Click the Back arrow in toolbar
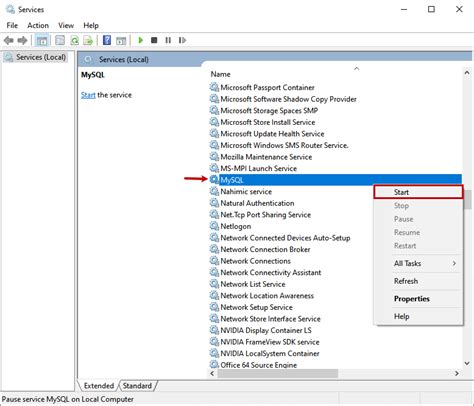The height and width of the screenshot is (406, 474). 9,41
